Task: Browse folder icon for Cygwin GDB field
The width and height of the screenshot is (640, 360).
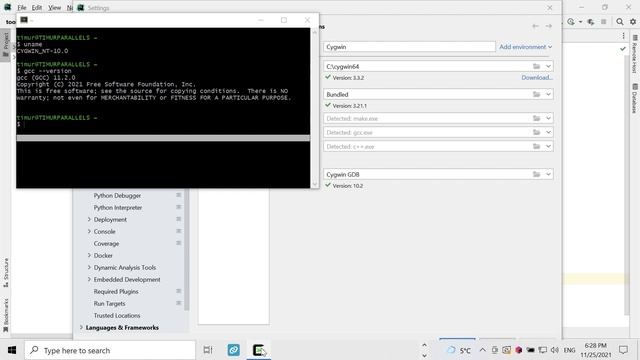Action: tap(536, 174)
